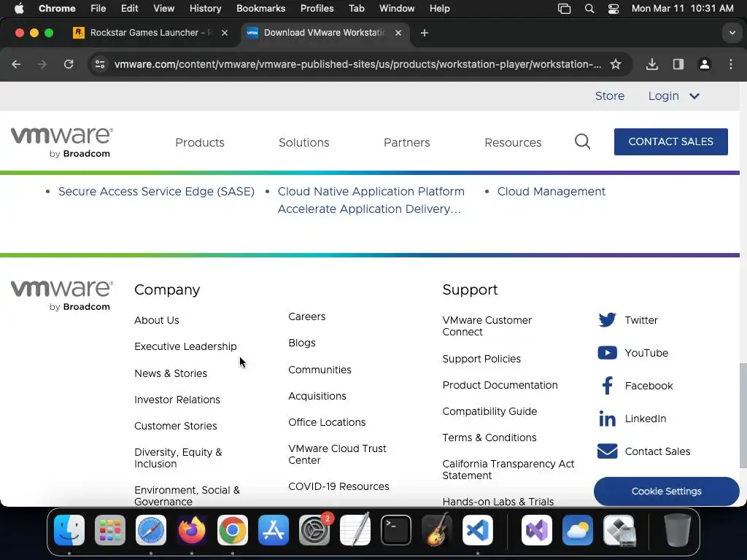Open Cloud Native Application Platform link
747x560 pixels.
(371, 192)
